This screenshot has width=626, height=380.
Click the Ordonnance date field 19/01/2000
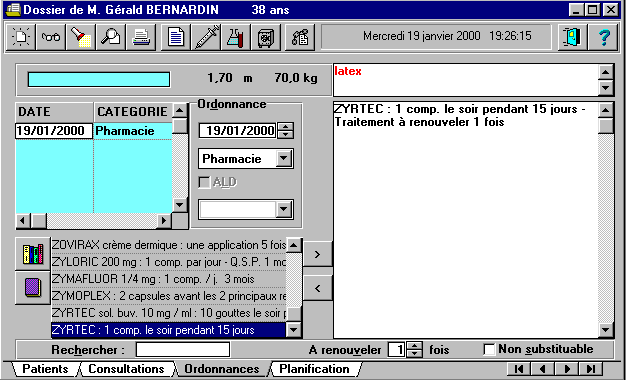coord(238,130)
